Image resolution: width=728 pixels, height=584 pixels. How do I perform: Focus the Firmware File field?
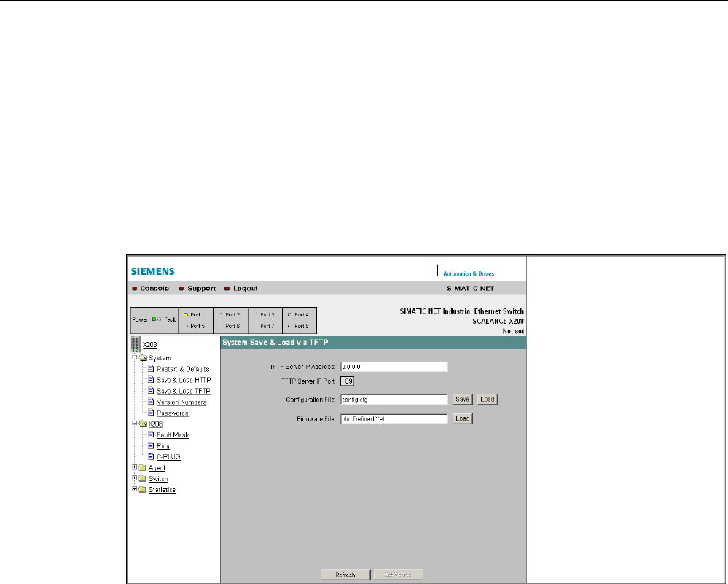pos(394,418)
